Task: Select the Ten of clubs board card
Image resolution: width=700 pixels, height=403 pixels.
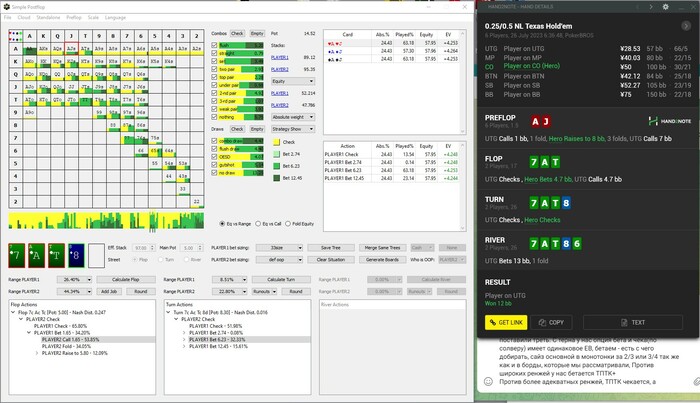Action: 57,255
